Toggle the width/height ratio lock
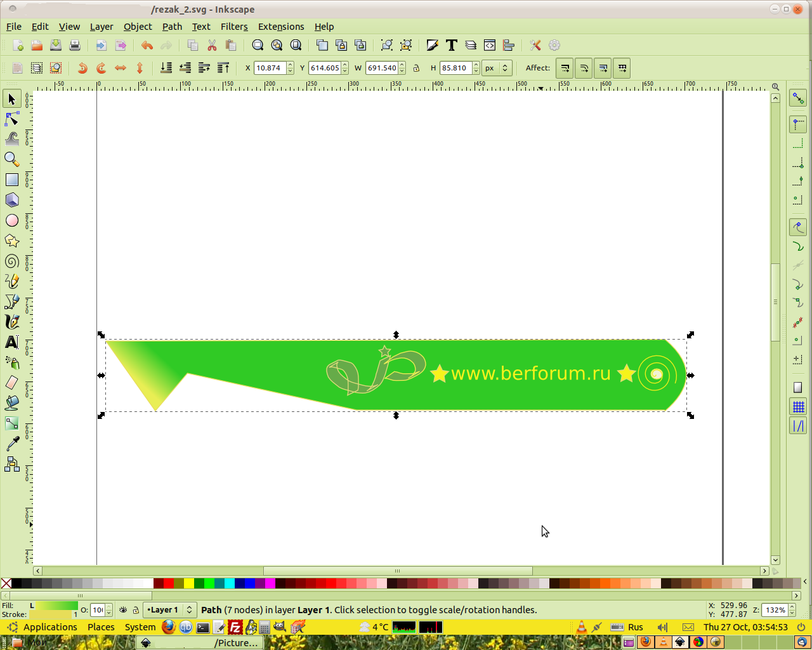812x650 pixels. (416, 68)
